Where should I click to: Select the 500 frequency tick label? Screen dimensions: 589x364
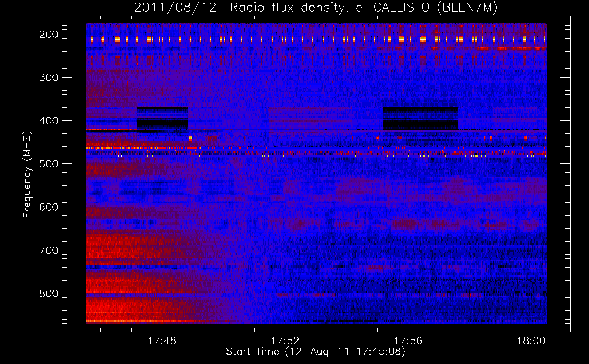coord(49,164)
